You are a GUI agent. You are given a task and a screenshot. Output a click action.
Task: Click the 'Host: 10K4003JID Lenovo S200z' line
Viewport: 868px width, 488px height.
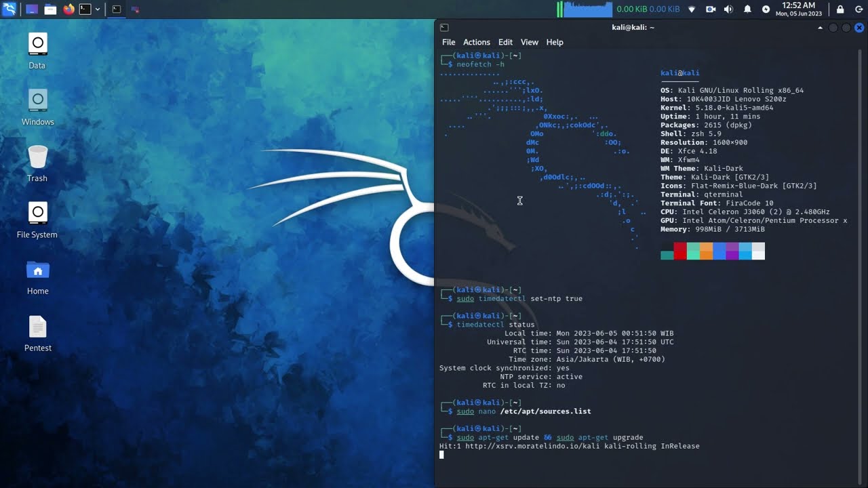click(724, 99)
